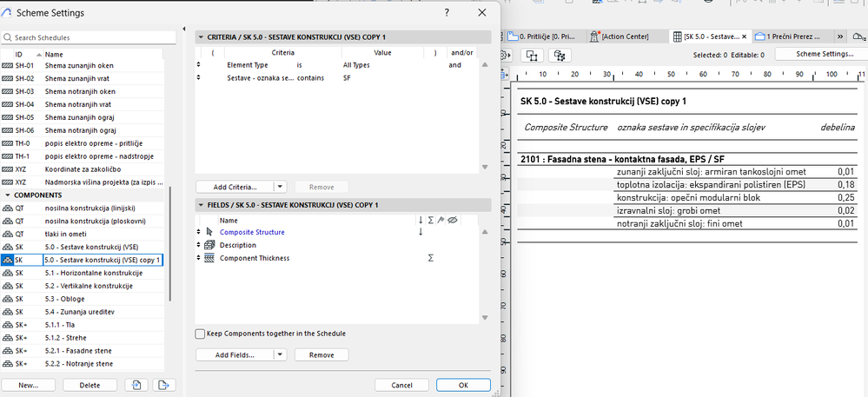The width and height of the screenshot is (868, 397).
Task: Click the gear options icon in schedule toolbar
Action: tap(504, 56)
